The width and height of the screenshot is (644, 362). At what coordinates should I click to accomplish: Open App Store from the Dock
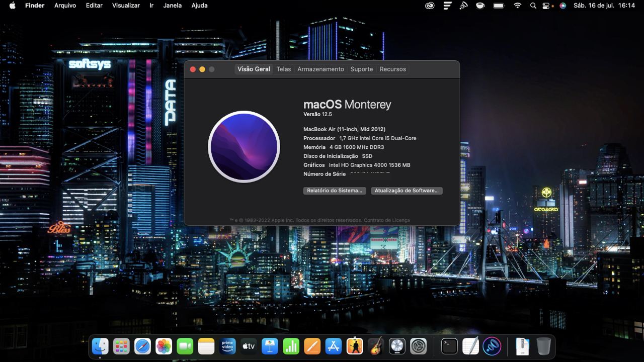pos(334,346)
